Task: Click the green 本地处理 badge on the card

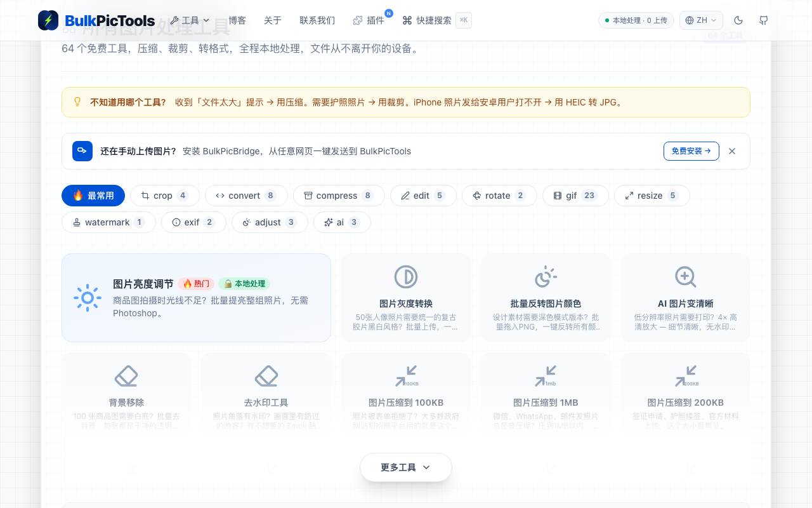Action: (x=244, y=284)
